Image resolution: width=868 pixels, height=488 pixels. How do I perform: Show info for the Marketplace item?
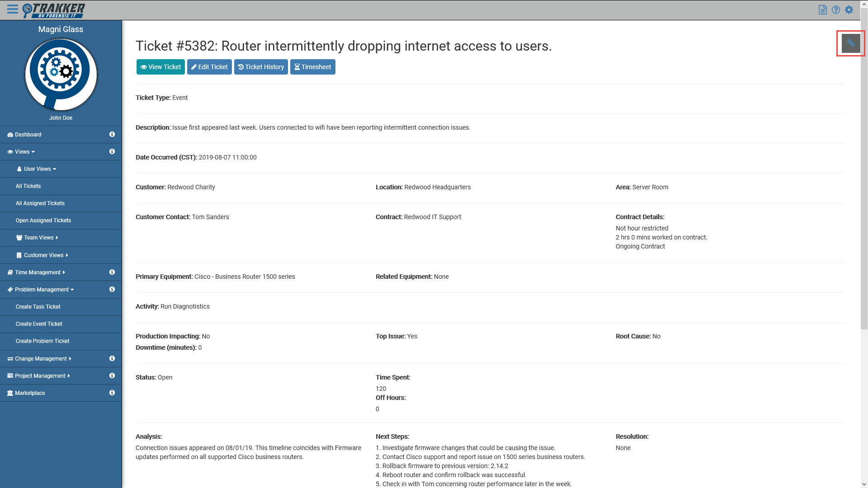[112, 393]
